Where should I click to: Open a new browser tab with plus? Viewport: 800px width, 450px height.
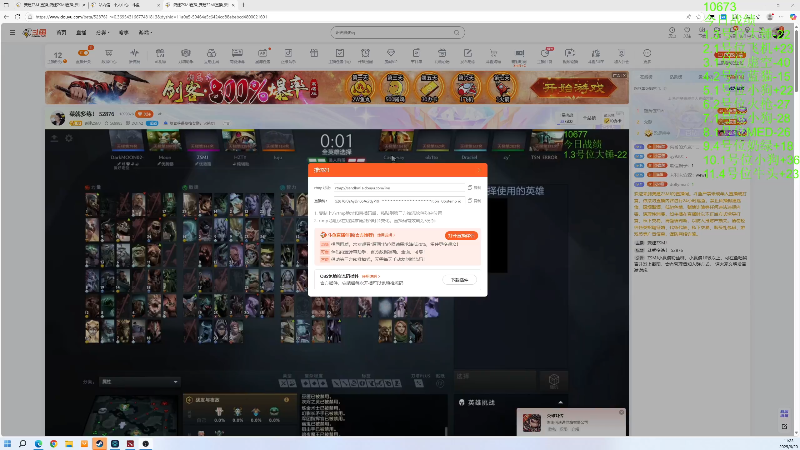243,5
